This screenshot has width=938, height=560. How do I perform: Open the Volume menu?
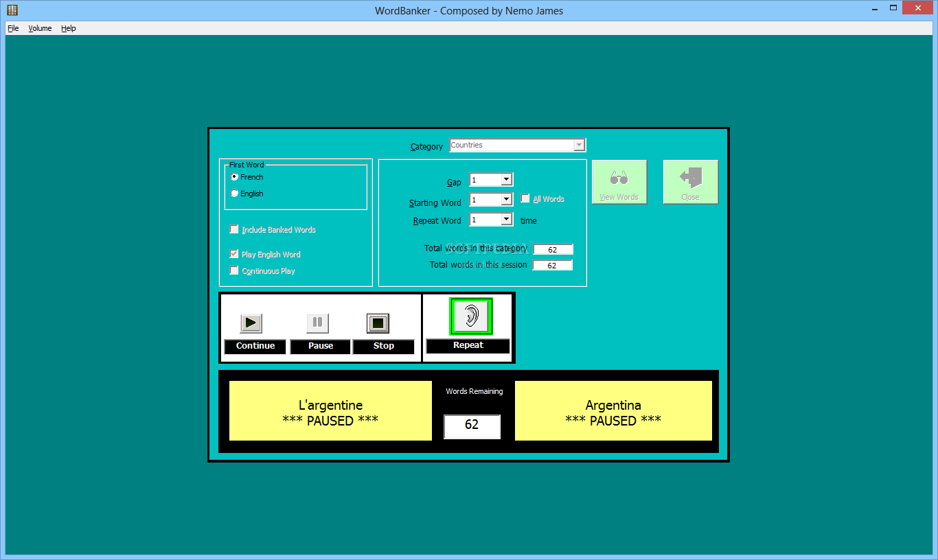[40, 28]
